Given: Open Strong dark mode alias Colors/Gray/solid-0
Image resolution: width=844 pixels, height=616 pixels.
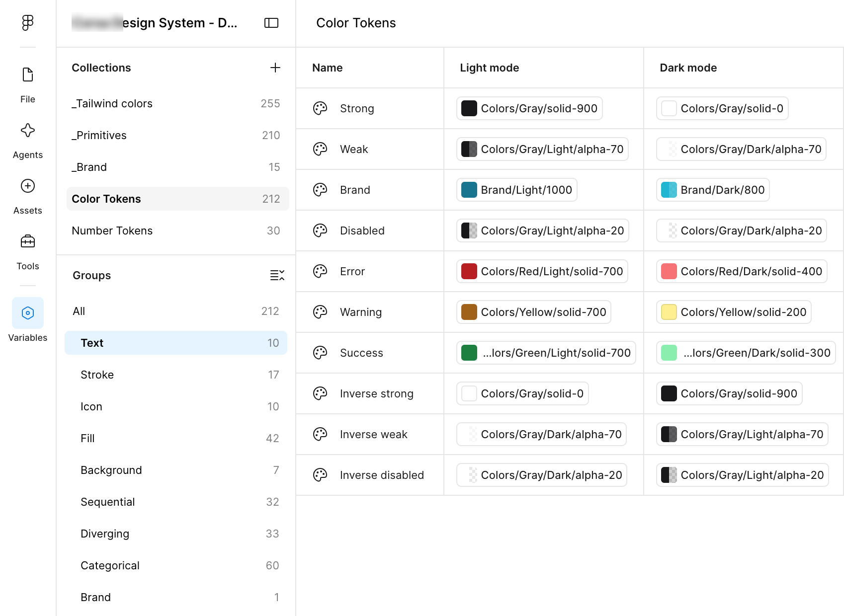Looking at the screenshot, I should (722, 108).
